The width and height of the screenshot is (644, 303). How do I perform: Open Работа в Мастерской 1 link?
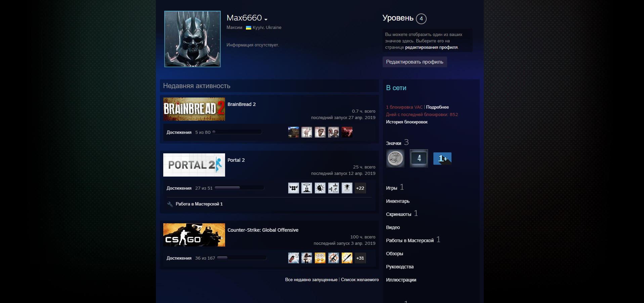199,204
